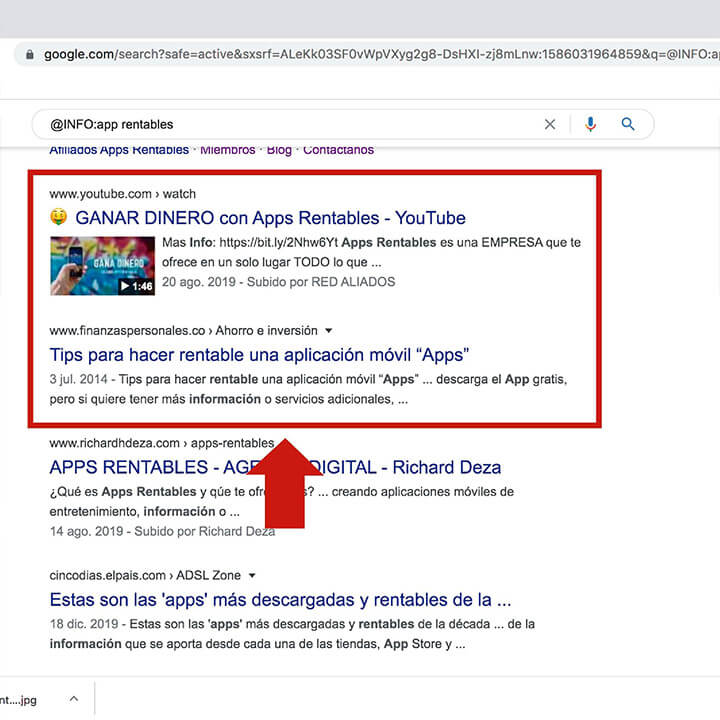
Task: Expand the downloaded jpg file chevron menu
Action: pyautogui.click(x=75, y=700)
